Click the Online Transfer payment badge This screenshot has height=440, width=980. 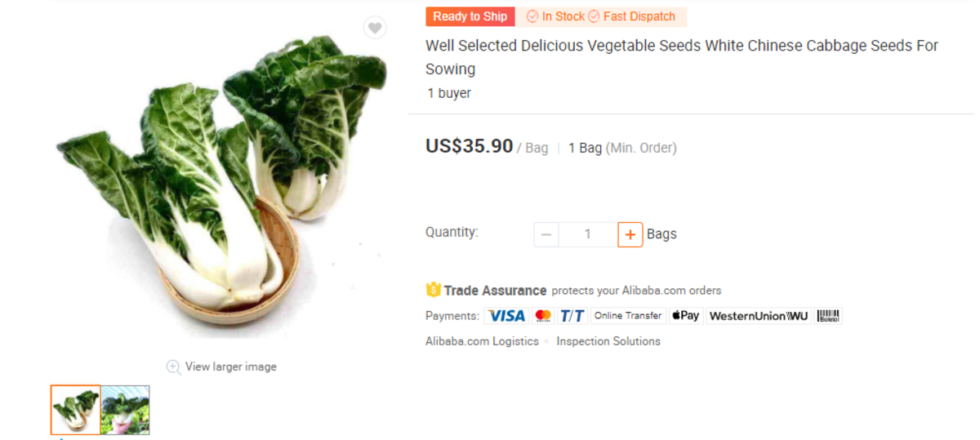627,316
